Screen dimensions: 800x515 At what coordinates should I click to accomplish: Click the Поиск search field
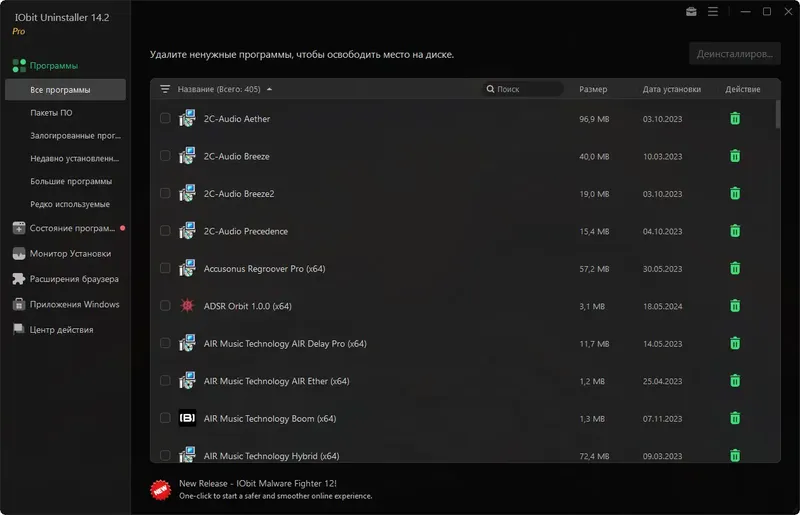coord(522,89)
